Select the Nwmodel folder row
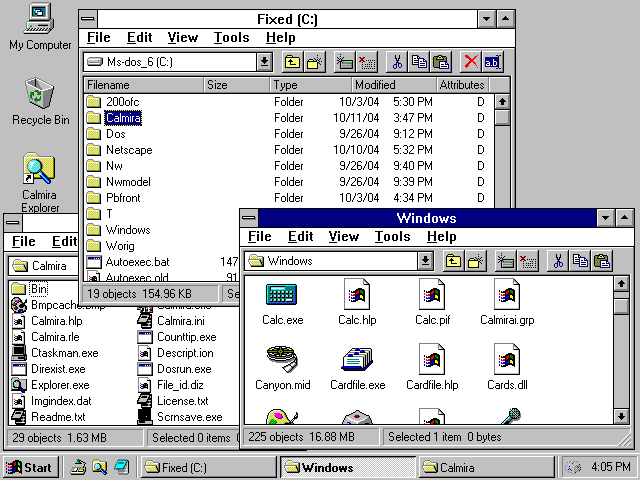Viewport: 640px width, 480px height. [289, 182]
